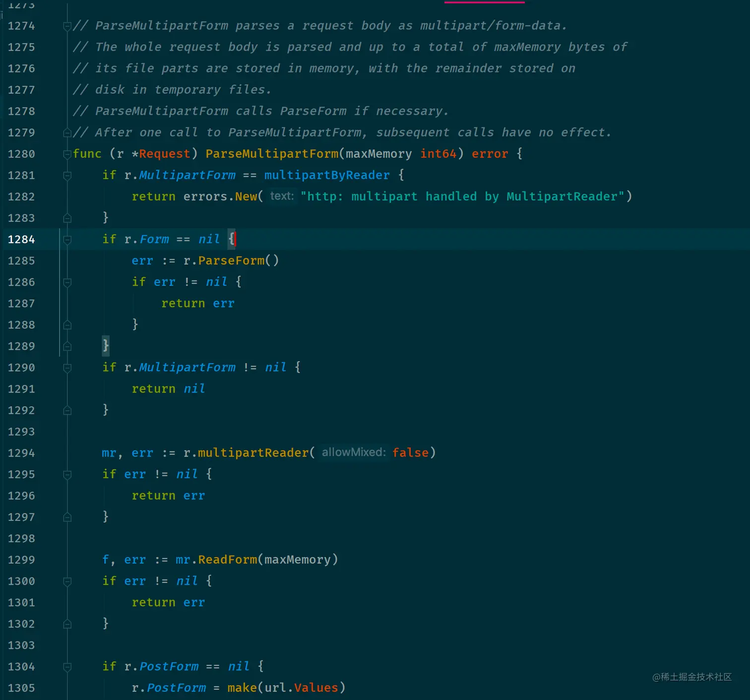The width and height of the screenshot is (750, 700).
Task: Click multipartByReader identifier at line 1281
Action: click(x=327, y=175)
